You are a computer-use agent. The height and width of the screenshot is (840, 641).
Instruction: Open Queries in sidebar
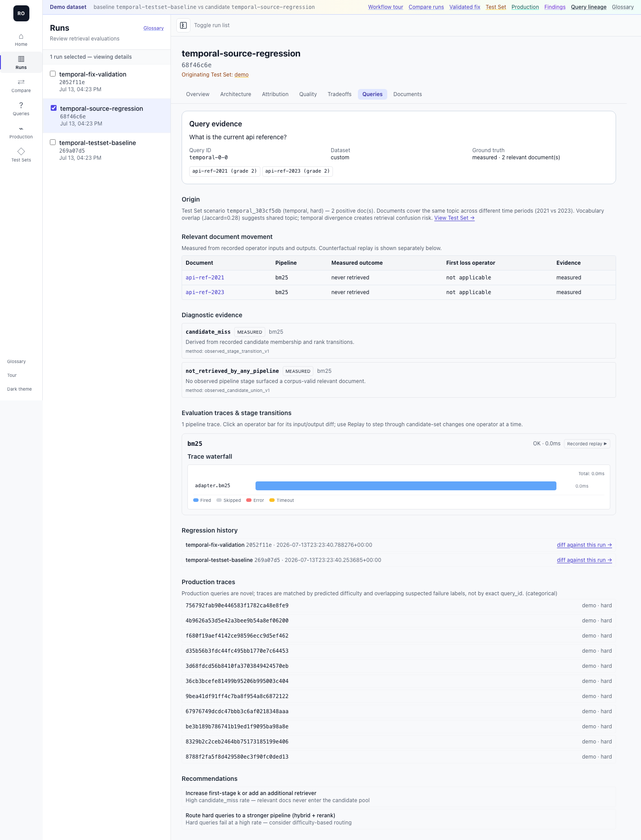pyautogui.click(x=21, y=109)
